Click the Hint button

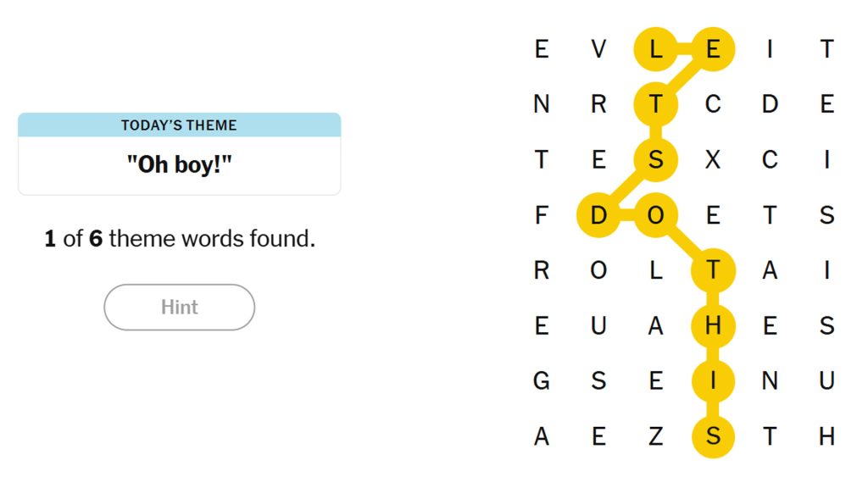click(x=179, y=307)
